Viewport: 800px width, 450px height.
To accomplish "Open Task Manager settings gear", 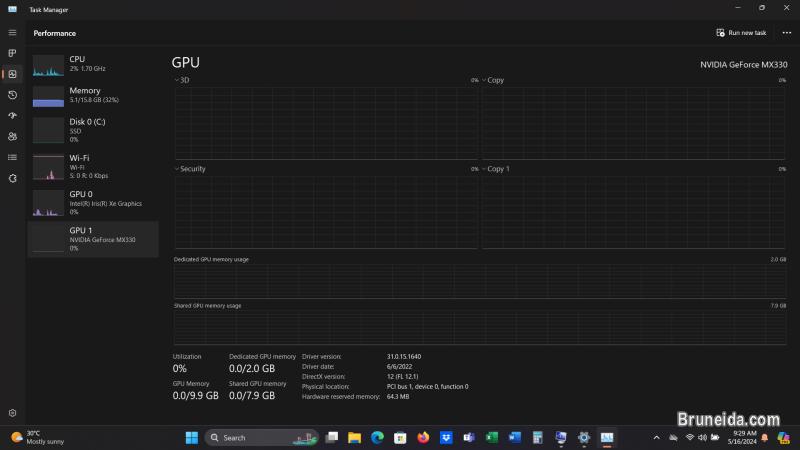I will click(12, 413).
